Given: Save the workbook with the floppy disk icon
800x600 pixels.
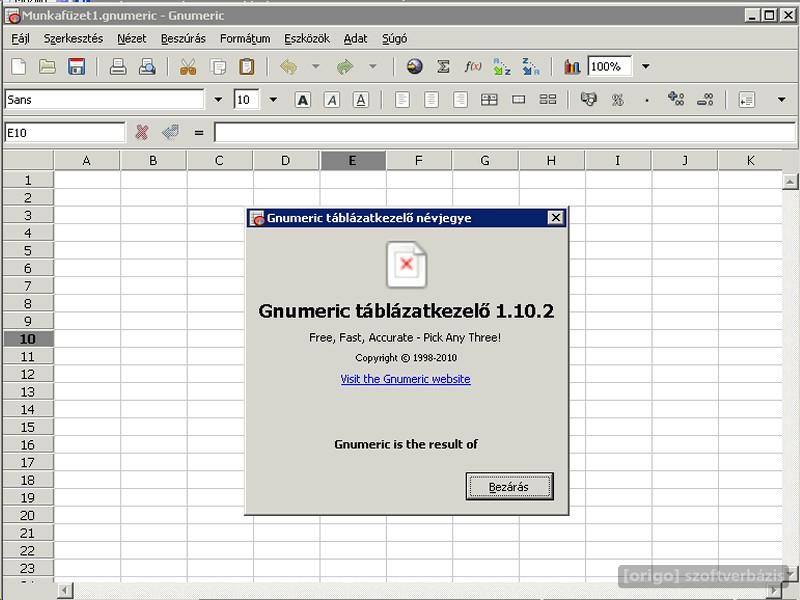Looking at the screenshot, I should coord(77,67).
